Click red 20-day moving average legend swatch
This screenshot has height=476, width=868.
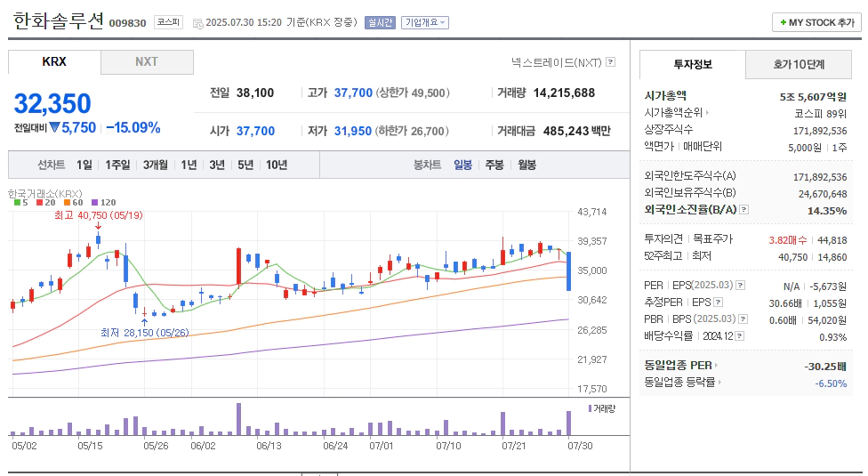39,203
